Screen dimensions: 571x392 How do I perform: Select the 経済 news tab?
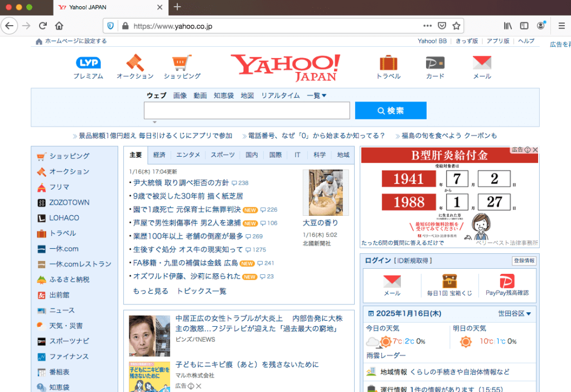pyautogui.click(x=159, y=155)
